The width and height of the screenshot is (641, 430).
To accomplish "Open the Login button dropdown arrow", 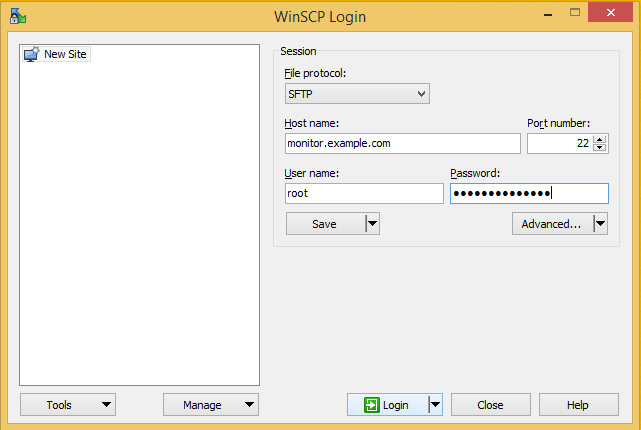I will tap(436, 405).
